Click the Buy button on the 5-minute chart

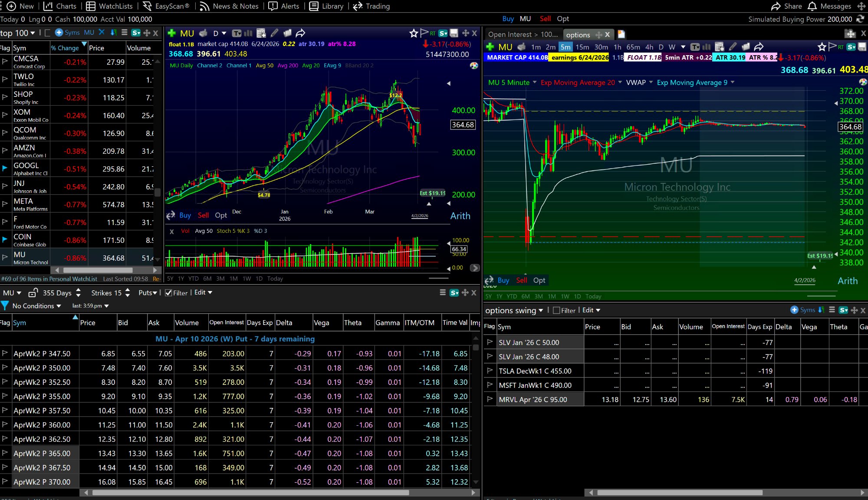pyautogui.click(x=503, y=280)
